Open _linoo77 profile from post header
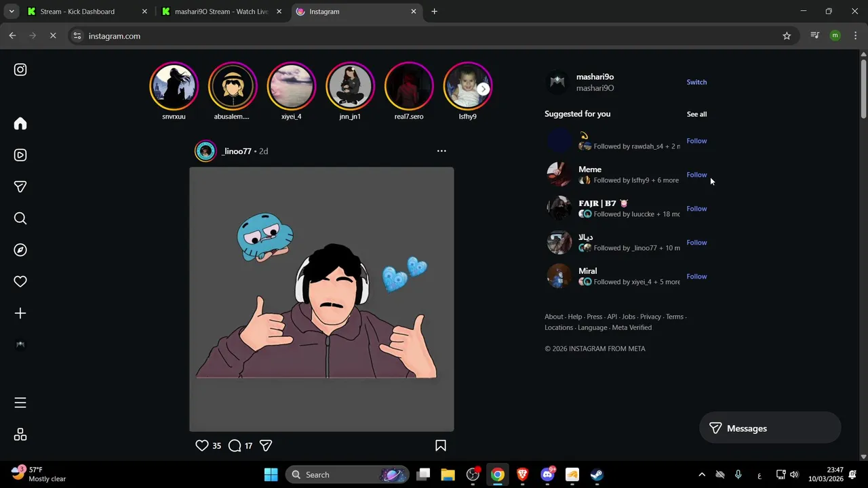Viewport: 868px width, 488px height. 236,151
